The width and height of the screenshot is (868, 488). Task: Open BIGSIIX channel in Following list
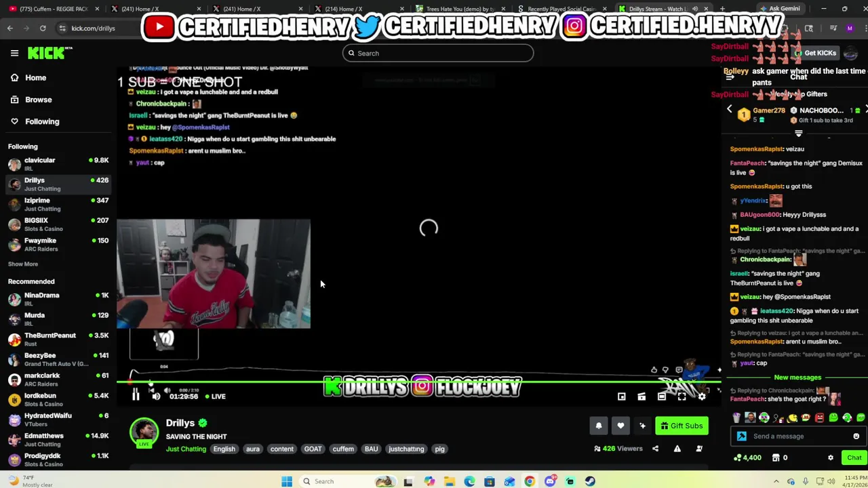57,224
